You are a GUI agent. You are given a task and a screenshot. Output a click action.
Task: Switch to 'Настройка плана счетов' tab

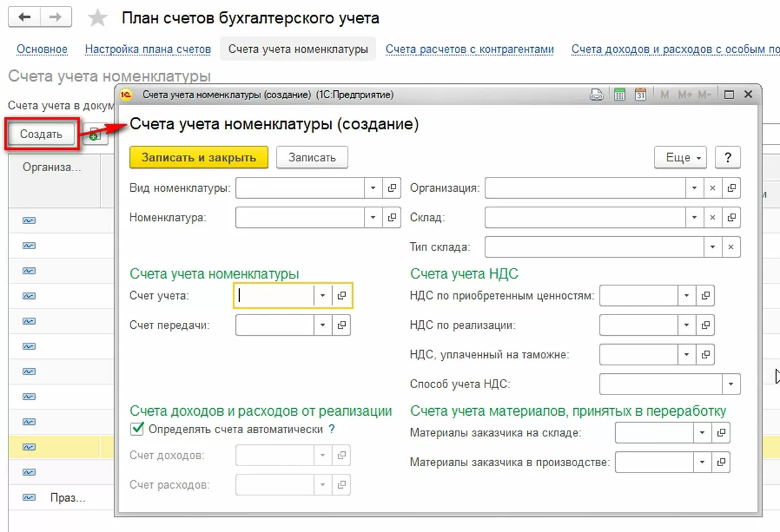(148, 49)
